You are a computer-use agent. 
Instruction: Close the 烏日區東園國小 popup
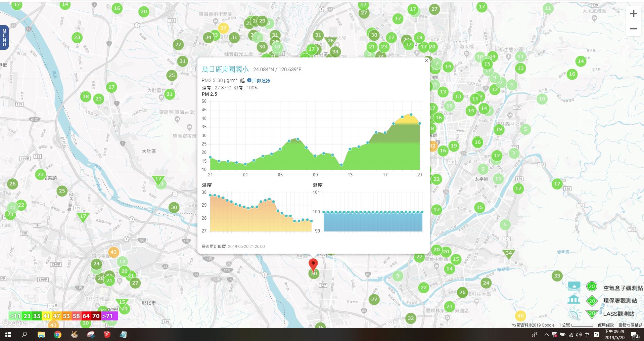coord(426,61)
